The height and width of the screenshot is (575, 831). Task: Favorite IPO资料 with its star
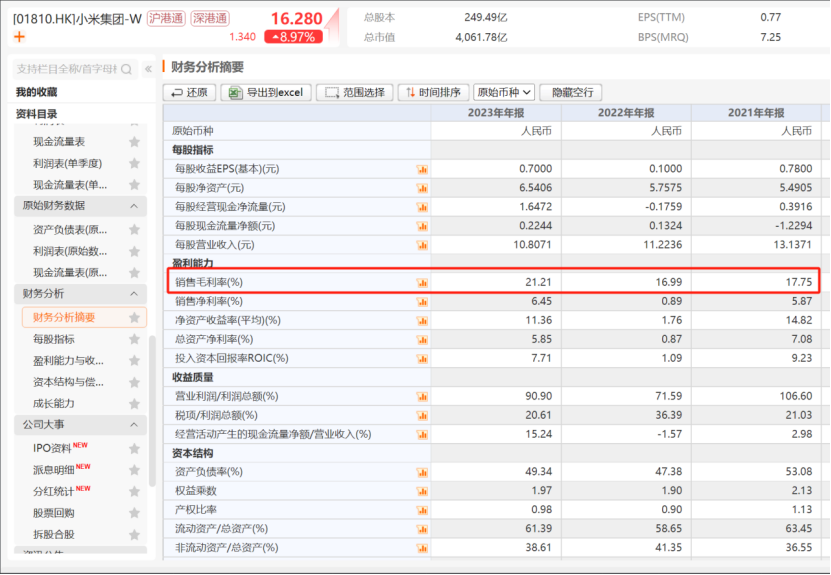(135, 448)
